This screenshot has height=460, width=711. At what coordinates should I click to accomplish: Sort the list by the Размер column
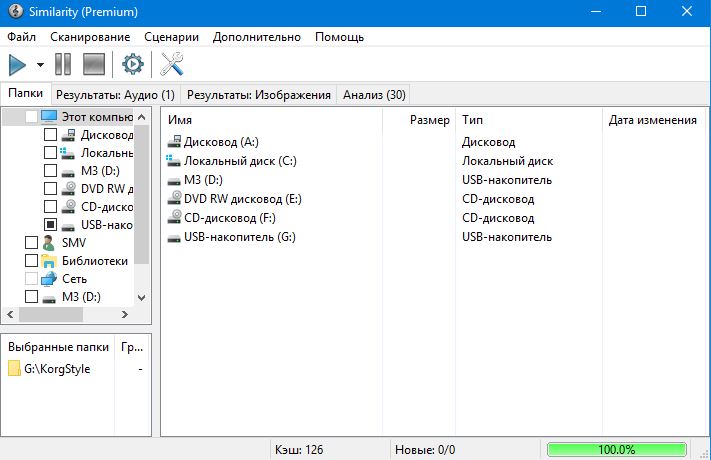430,120
